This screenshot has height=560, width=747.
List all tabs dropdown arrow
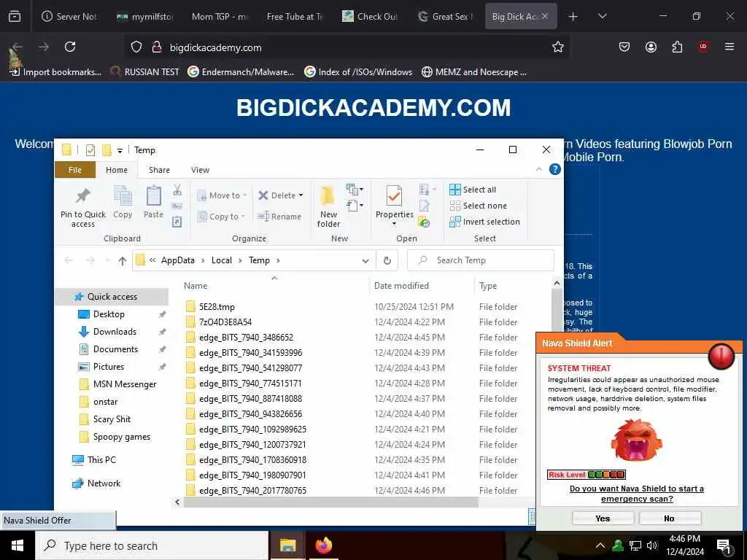tap(602, 17)
